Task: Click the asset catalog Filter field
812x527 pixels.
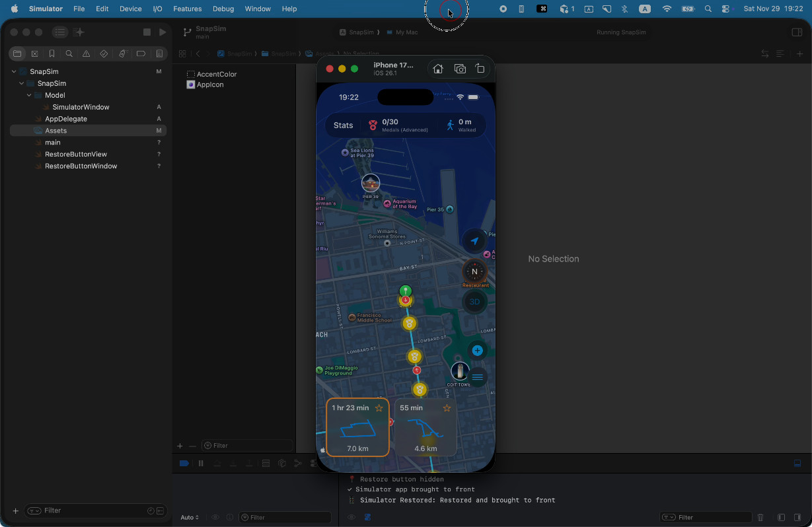Action: tap(246, 446)
